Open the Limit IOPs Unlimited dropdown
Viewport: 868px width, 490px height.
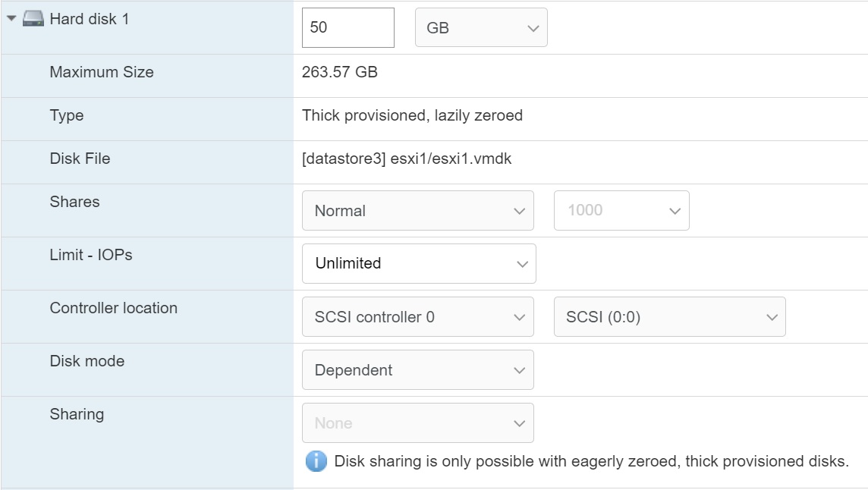click(x=419, y=263)
